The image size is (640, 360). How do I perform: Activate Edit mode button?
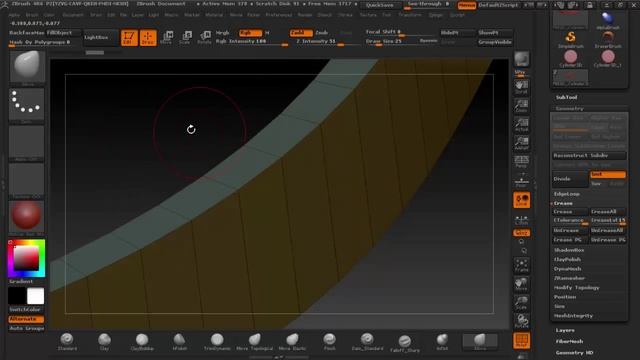pyautogui.click(x=129, y=38)
